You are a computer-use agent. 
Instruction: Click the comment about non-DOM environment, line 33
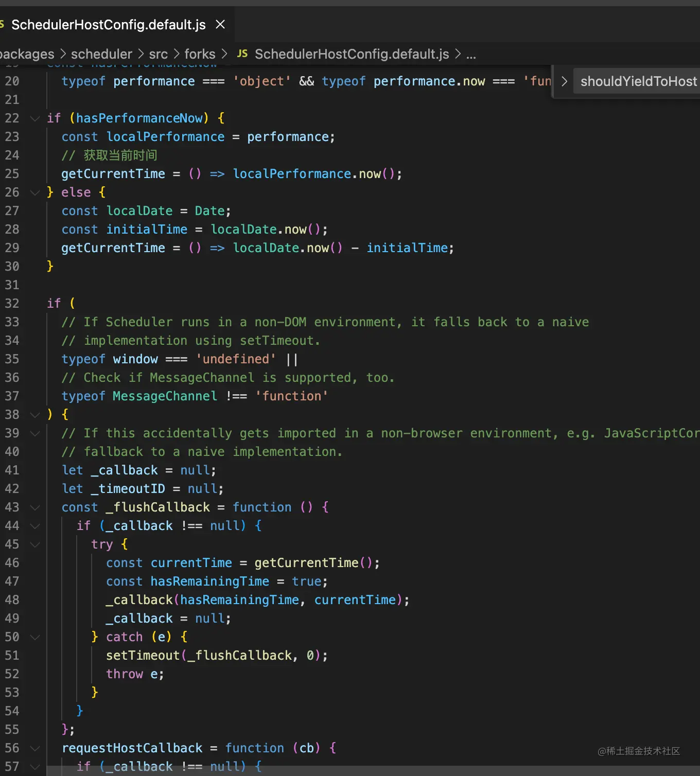coord(325,322)
